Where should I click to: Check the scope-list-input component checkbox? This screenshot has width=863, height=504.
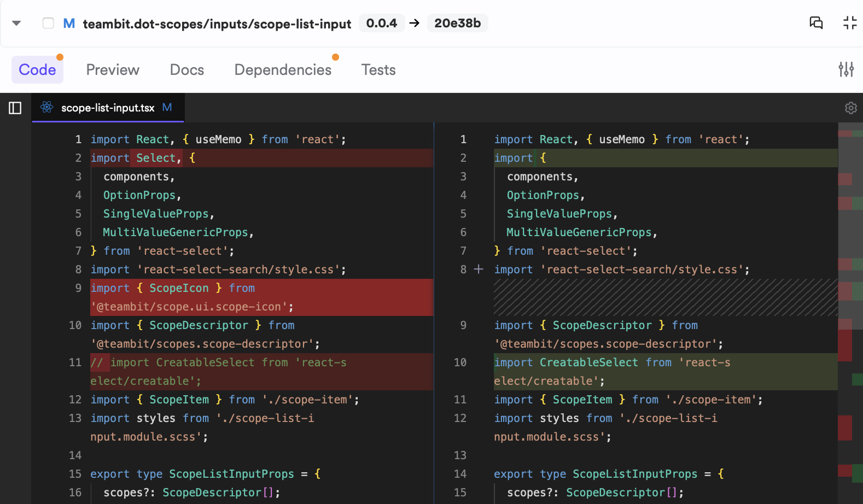point(48,23)
